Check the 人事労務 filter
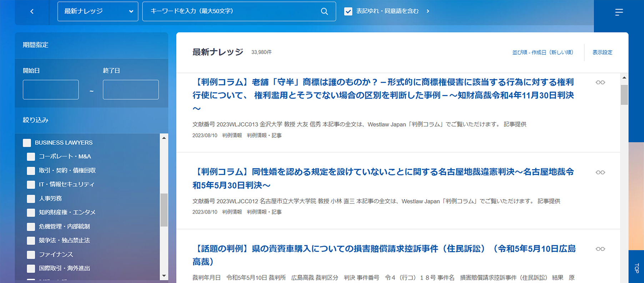This screenshot has width=644, height=283. pyautogui.click(x=31, y=199)
